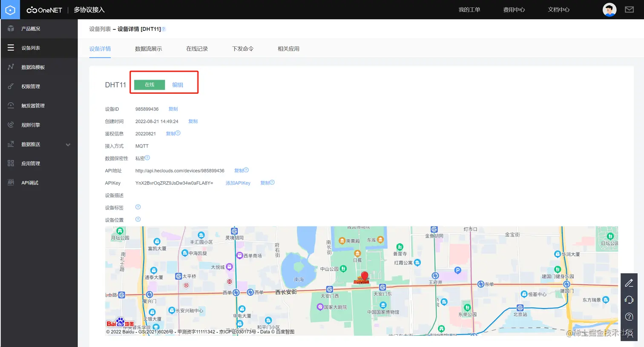The height and width of the screenshot is (347, 644).
Task: Click the help icon beside 设备位置
Action: (138, 220)
